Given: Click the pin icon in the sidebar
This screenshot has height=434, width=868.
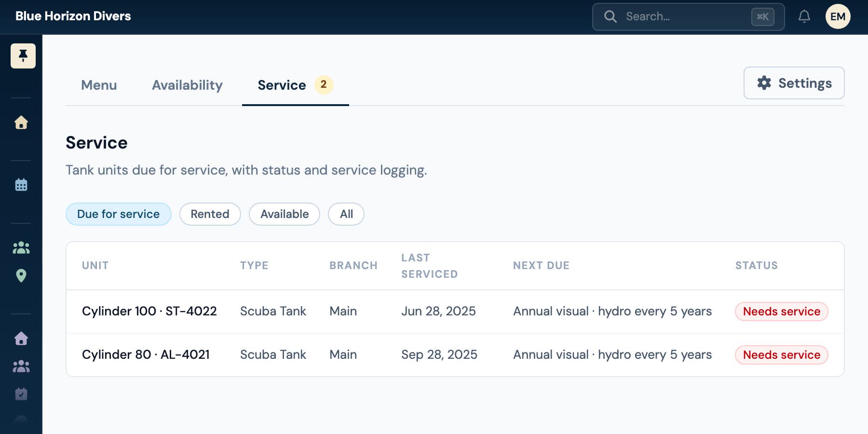Looking at the screenshot, I should (x=23, y=56).
